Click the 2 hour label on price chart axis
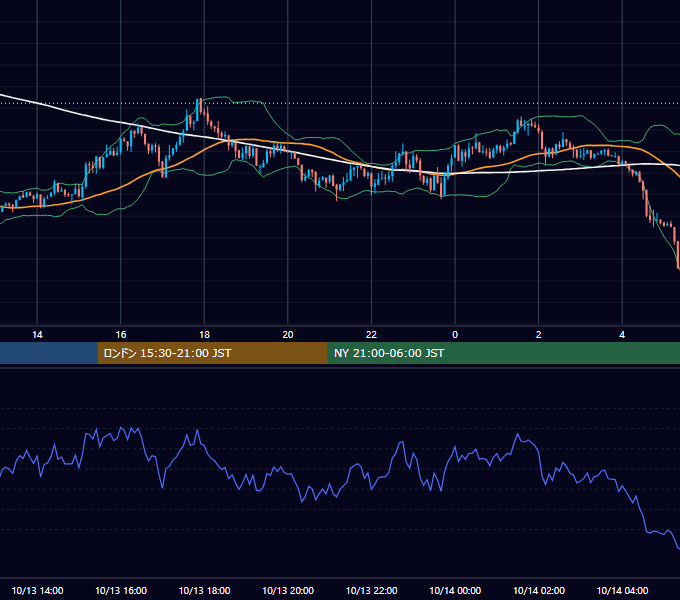The width and height of the screenshot is (680, 600). pos(539,335)
